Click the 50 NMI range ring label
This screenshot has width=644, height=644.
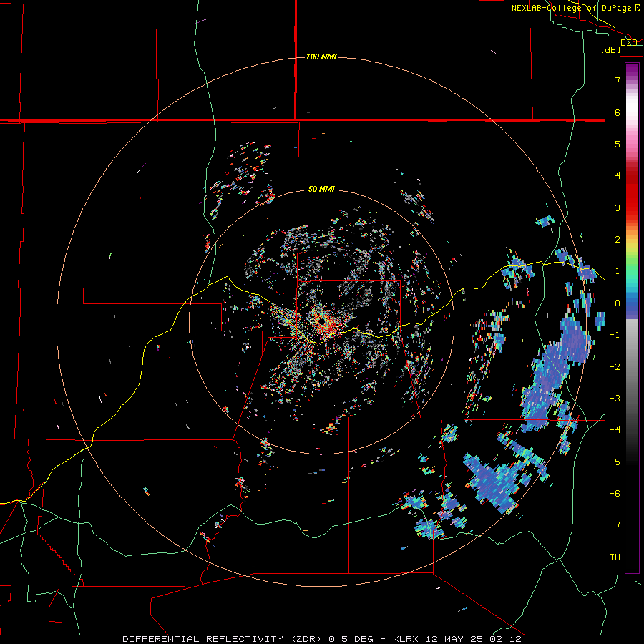click(321, 189)
